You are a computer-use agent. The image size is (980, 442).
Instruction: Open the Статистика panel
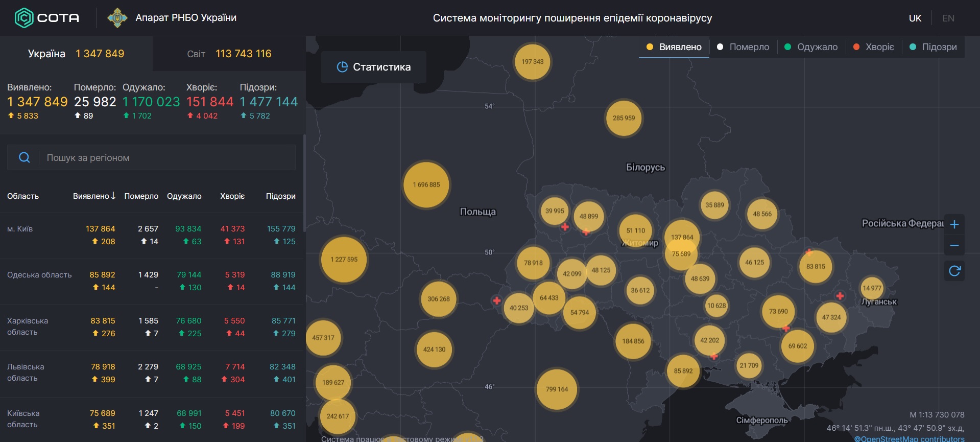374,67
